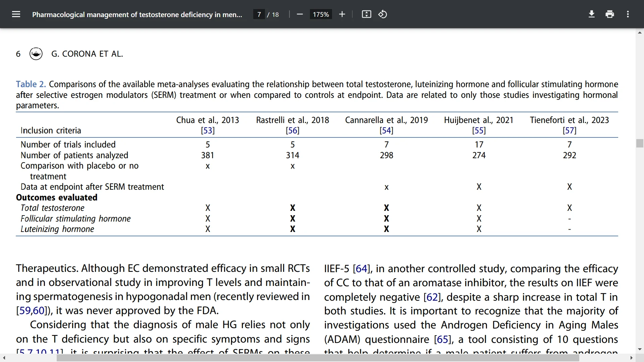Screen dimensions: 644x362
Task: Click the '292' patients cell
Action: pos(570,155)
